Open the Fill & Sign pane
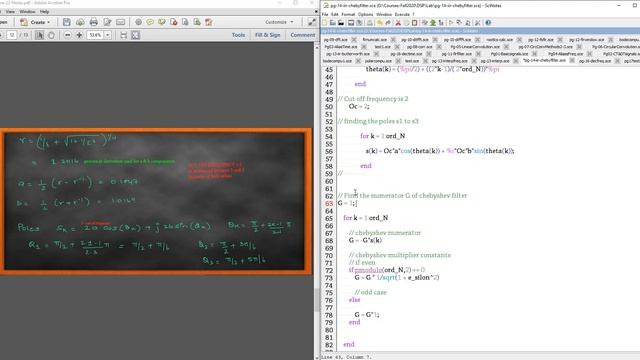The height and width of the screenshot is (360, 640). click(268, 35)
